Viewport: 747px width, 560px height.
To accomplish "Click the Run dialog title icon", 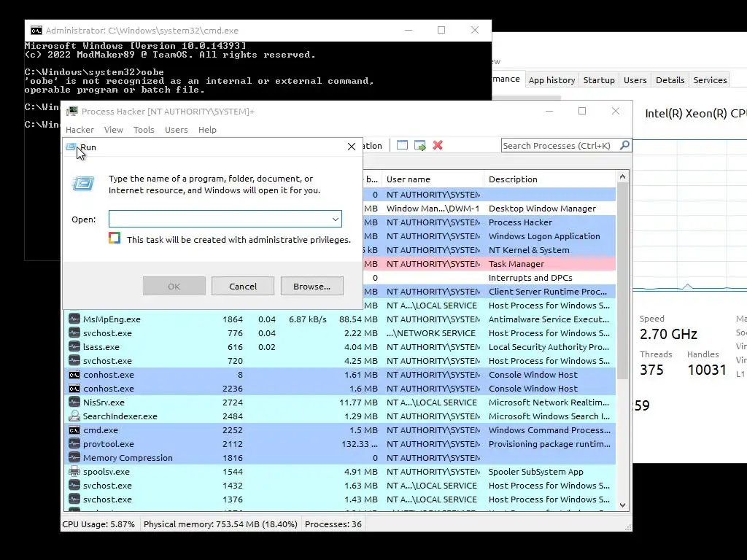I will pyautogui.click(x=71, y=147).
